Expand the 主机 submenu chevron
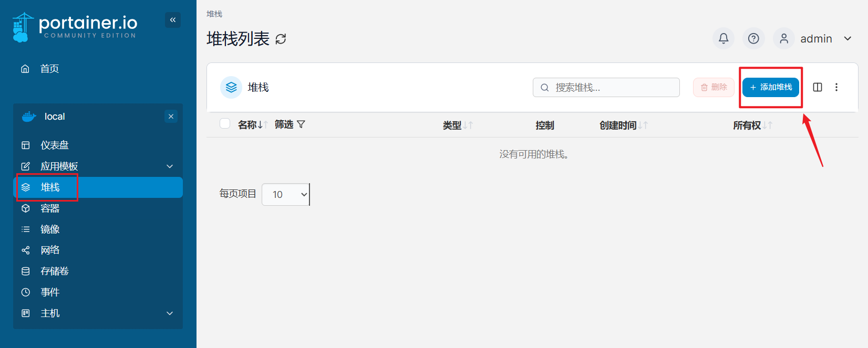 coord(170,313)
